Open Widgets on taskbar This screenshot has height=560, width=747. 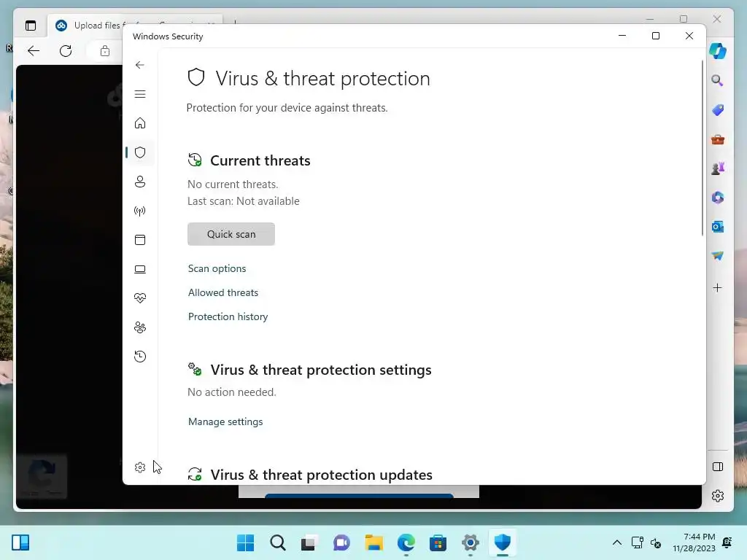pyautogui.click(x=20, y=542)
